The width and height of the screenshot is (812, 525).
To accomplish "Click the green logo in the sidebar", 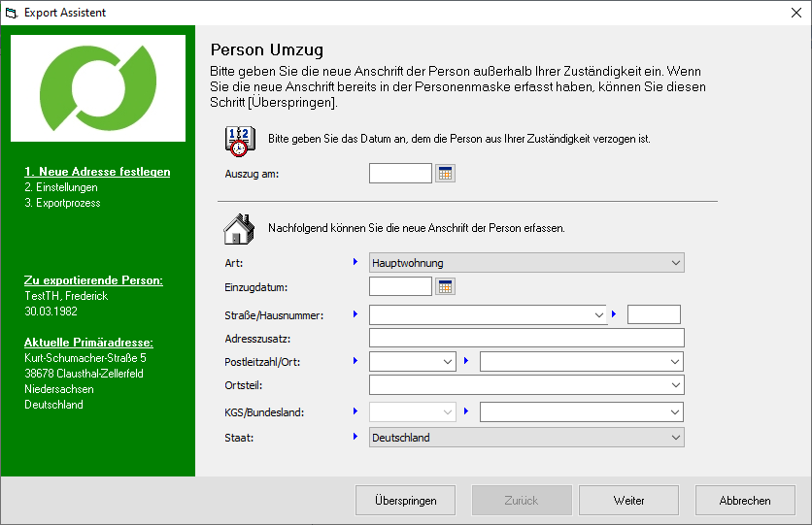I will 98,88.
